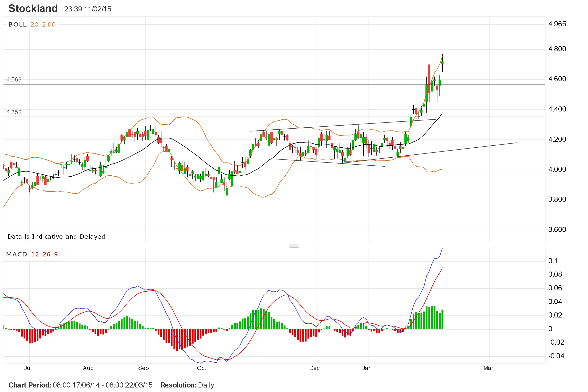Click the MACD axis label 0.02
The width and height of the screenshot is (588, 392).
pos(555,315)
